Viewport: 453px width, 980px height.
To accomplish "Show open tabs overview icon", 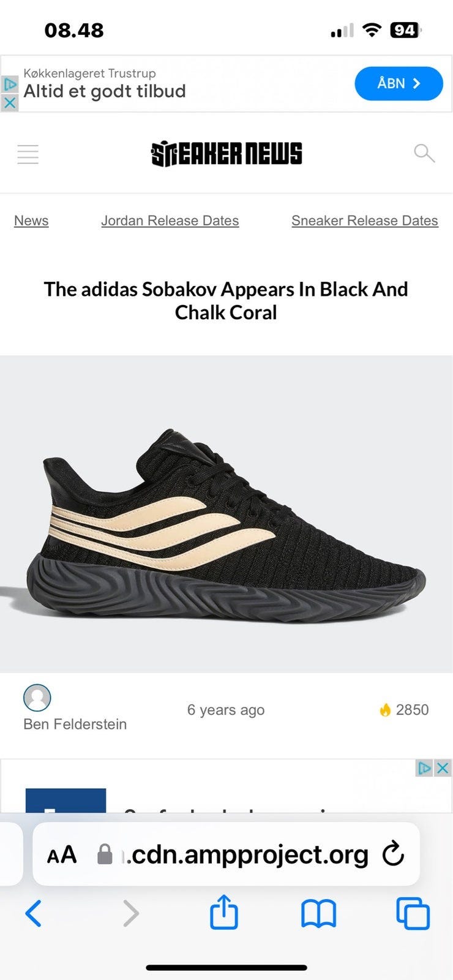I will point(413,913).
